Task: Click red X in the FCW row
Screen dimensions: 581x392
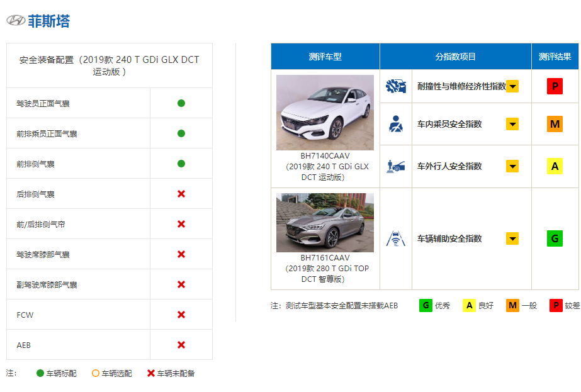Action: click(x=181, y=315)
